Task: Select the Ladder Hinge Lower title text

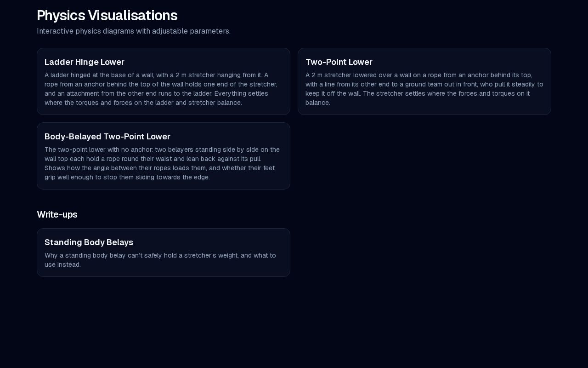Action: [x=85, y=62]
